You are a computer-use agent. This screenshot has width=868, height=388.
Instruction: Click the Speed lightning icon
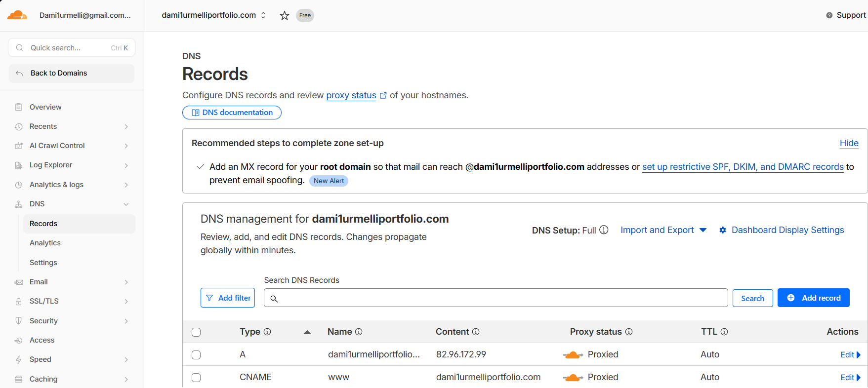pyautogui.click(x=19, y=360)
